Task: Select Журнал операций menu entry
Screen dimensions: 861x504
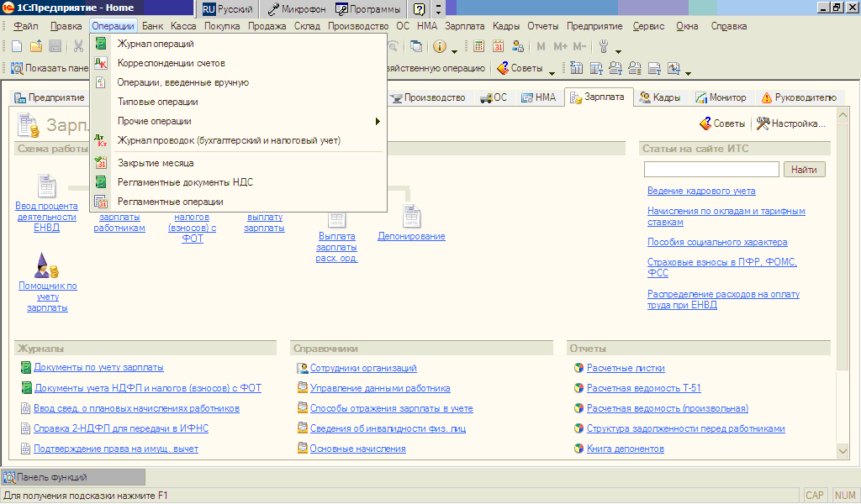Action: (x=238, y=44)
